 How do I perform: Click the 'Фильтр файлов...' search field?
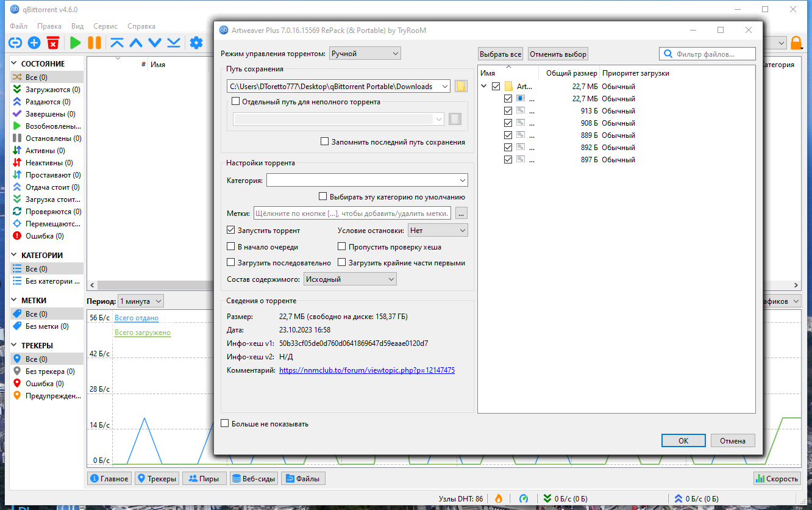point(707,54)
